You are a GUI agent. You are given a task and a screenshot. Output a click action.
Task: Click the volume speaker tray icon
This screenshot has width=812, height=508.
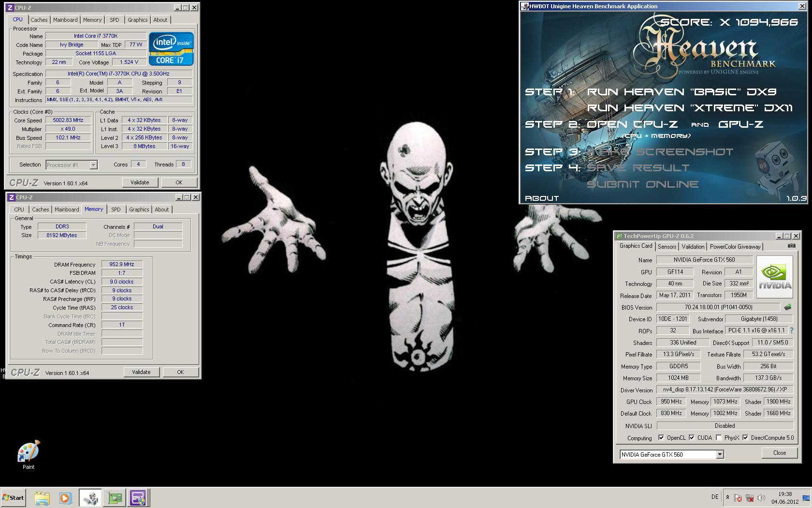click(761, 498)
